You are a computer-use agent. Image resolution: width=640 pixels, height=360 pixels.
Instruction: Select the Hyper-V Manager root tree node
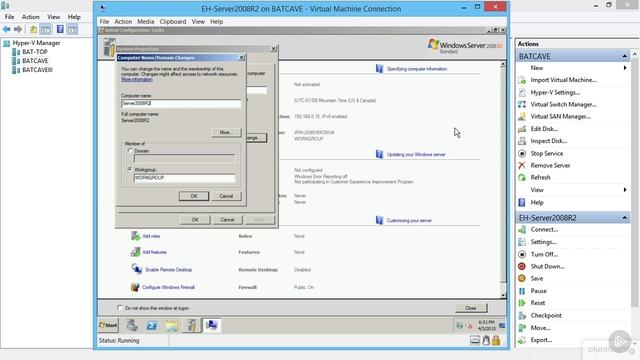[x=36, y=43]
